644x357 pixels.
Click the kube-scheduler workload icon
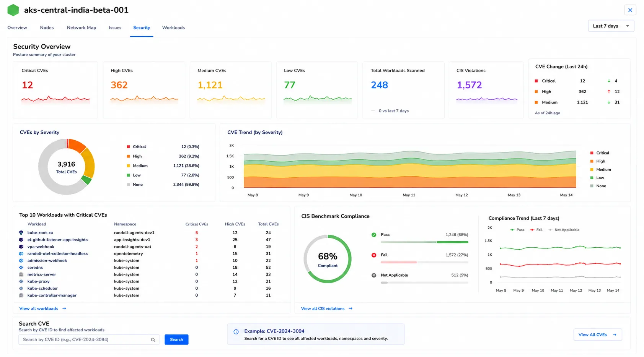coord(21,288)
